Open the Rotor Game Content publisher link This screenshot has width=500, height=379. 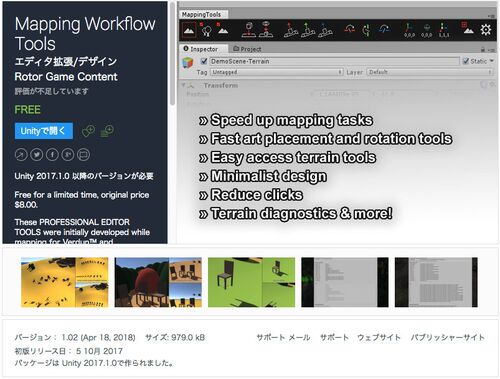pos(66,77)
